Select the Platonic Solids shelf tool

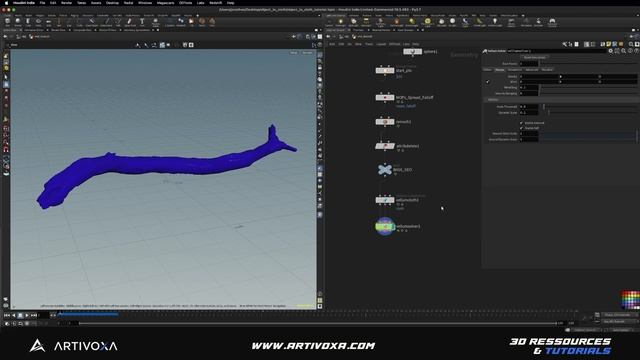coord(156,22)
